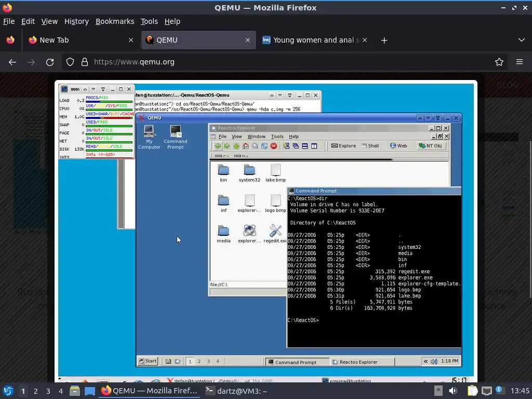
Task: Click the NT Obj button in Reactos Explorer
Action: (430, 145)
